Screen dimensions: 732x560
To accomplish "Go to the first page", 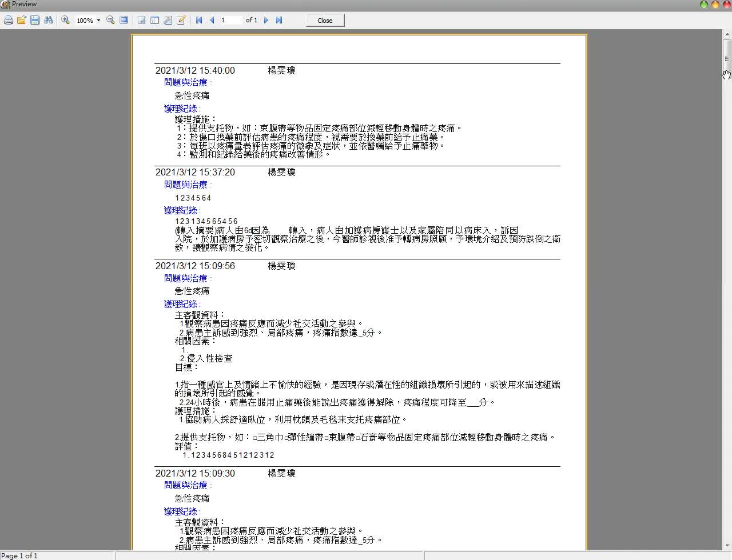I will [199, 20].
